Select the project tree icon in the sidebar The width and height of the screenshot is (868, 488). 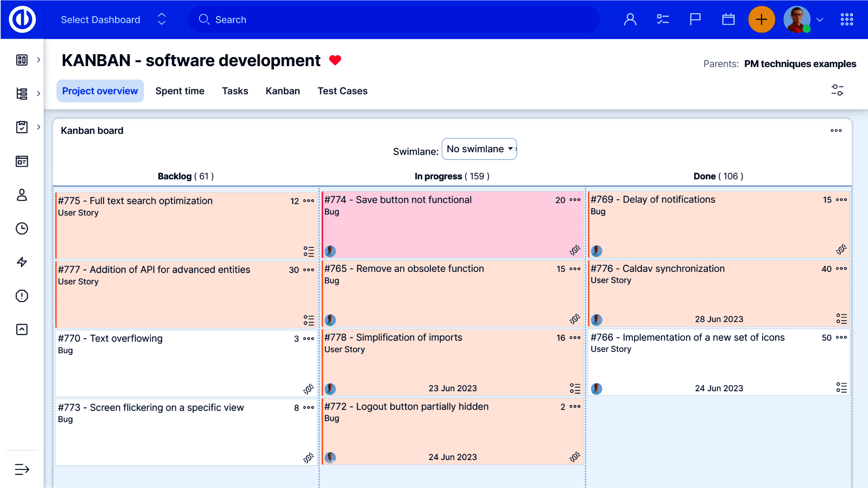coord(22,94)
